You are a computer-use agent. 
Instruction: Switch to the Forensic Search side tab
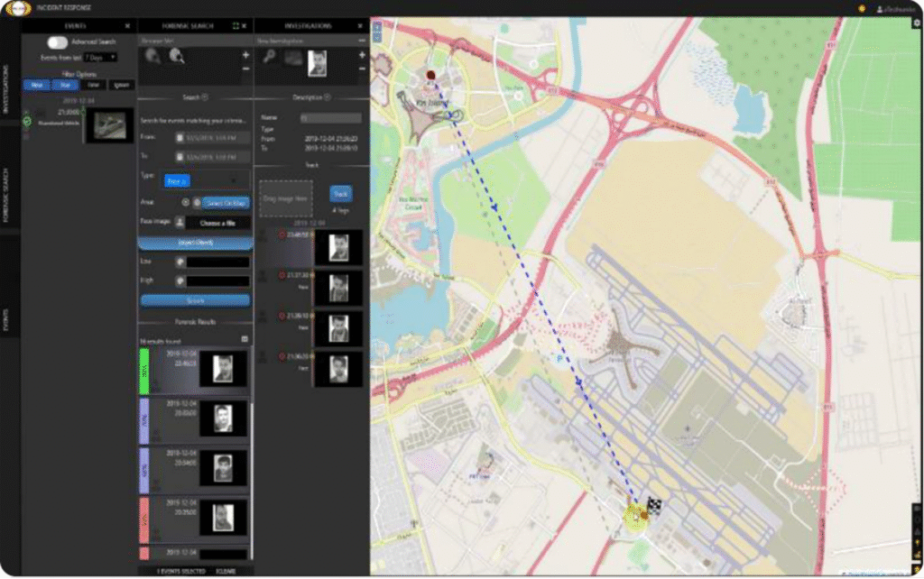point(6,193)
